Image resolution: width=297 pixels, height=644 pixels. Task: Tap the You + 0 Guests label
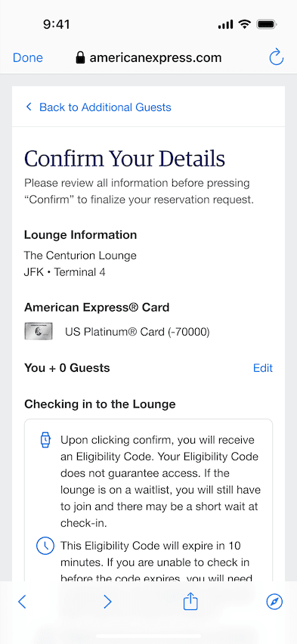67,368
